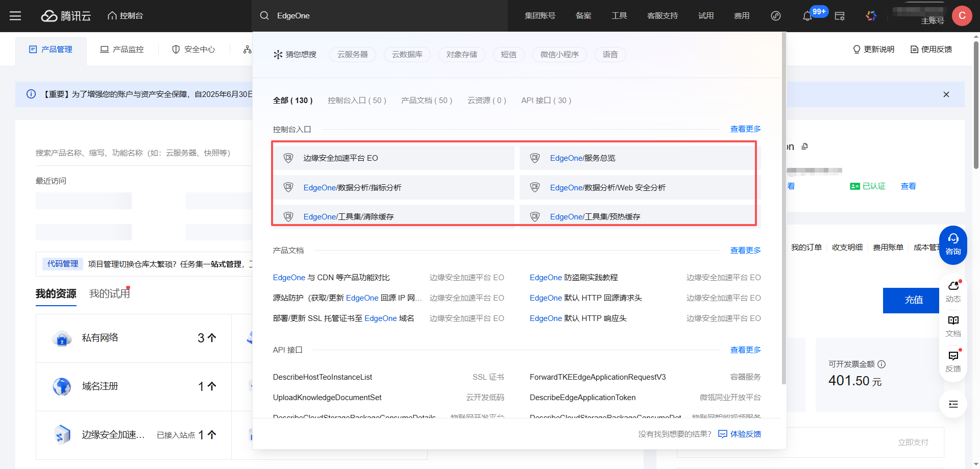Open the 试用 menu
The width and height of the screenshot is (980, 469).
[706, 16]
